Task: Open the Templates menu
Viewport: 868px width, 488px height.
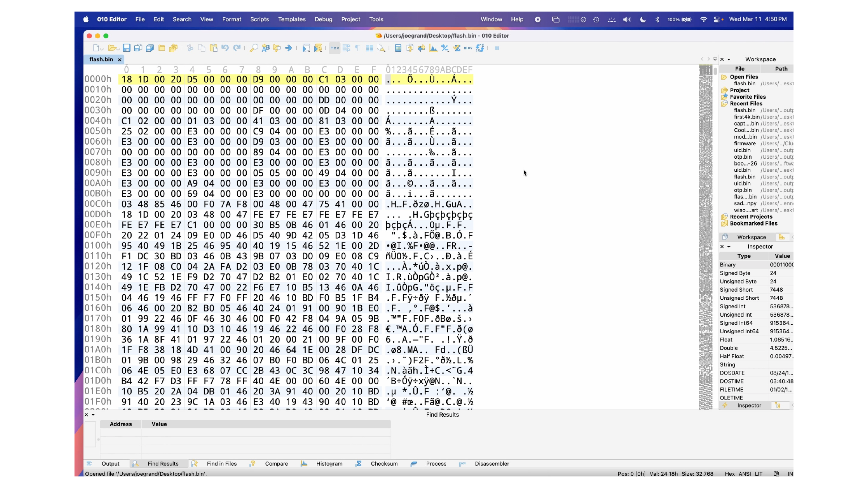Action: [292, 19]
